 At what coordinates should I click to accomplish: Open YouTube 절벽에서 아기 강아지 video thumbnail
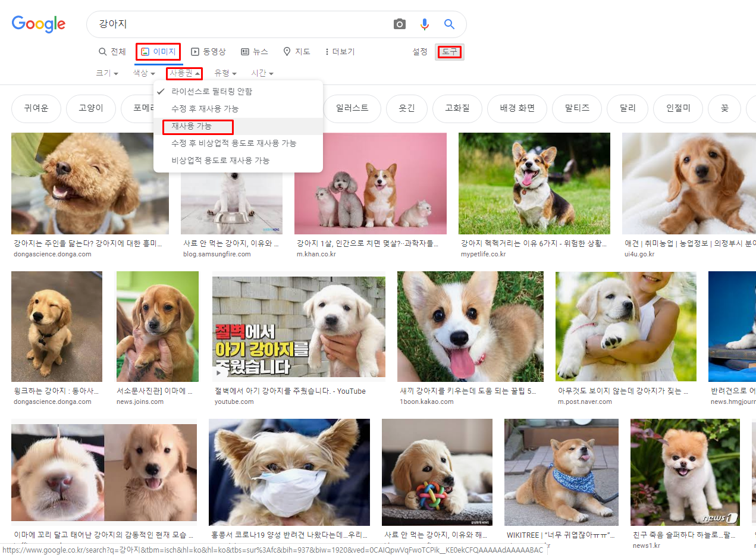299,327
